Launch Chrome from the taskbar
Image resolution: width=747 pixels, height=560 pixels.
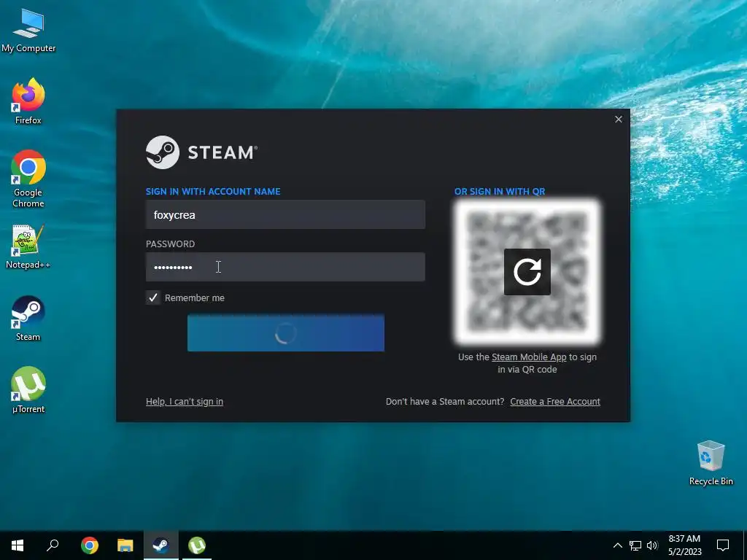(90, 545)
